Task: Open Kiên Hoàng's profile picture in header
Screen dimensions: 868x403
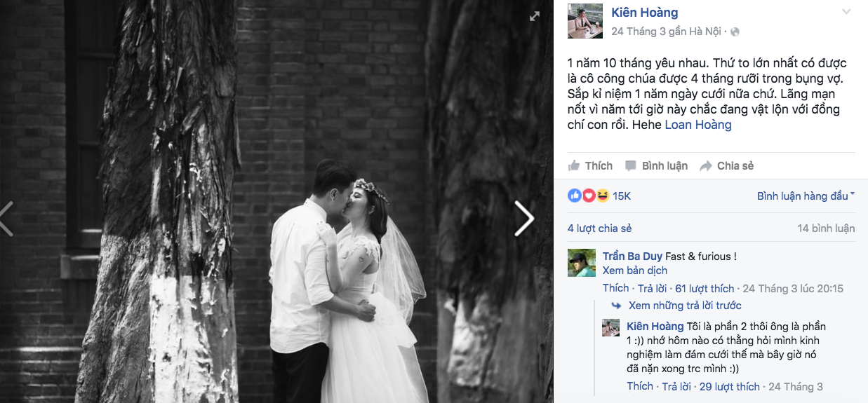Action: (585, 22)
